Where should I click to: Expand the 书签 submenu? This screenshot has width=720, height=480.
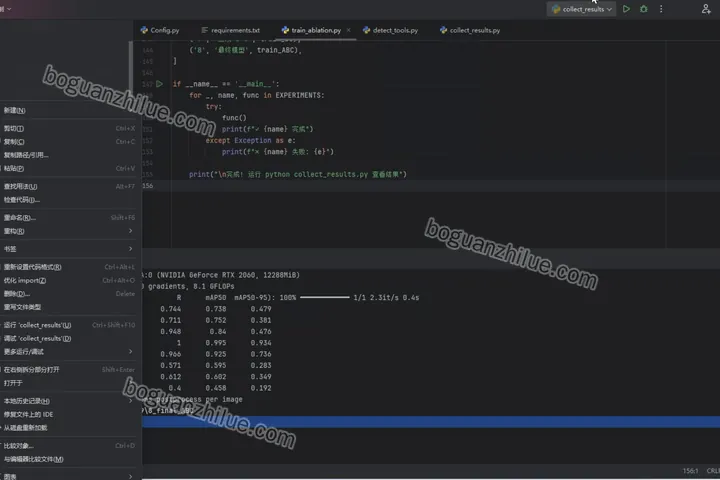[69, 249]
